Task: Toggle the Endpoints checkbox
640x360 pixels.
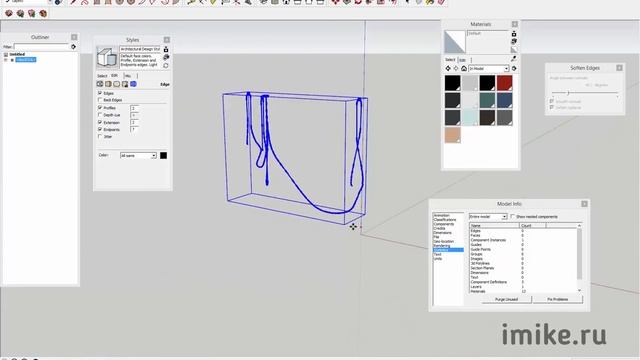Action: (x=100, y=129)
